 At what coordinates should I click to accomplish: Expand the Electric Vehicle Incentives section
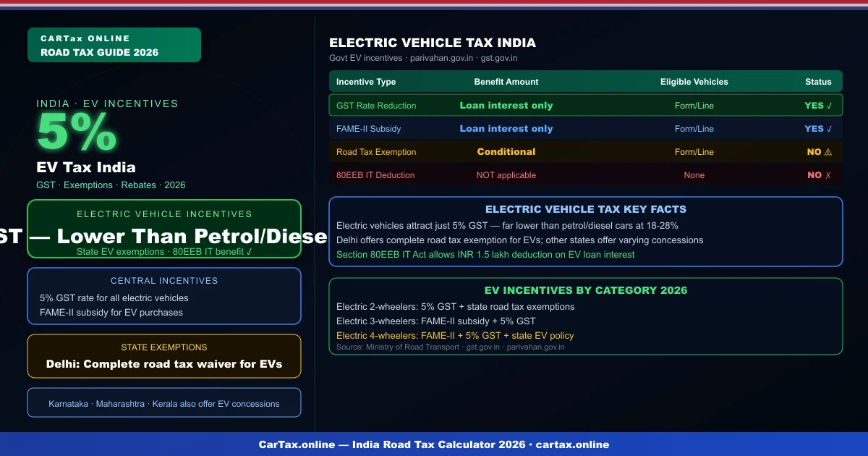164,229
